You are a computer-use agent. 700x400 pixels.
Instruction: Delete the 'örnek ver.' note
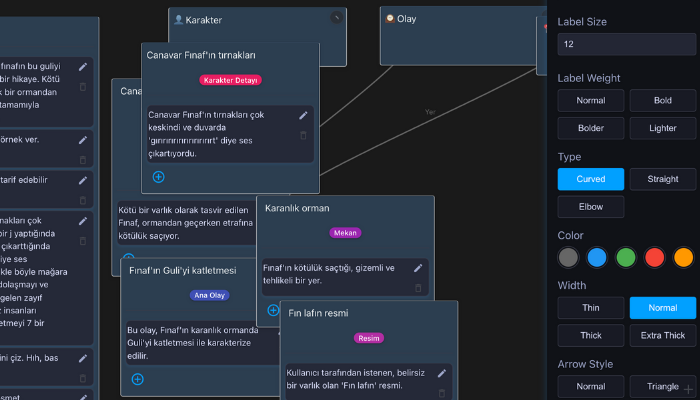pyautogui.click(x=83, y=159)
